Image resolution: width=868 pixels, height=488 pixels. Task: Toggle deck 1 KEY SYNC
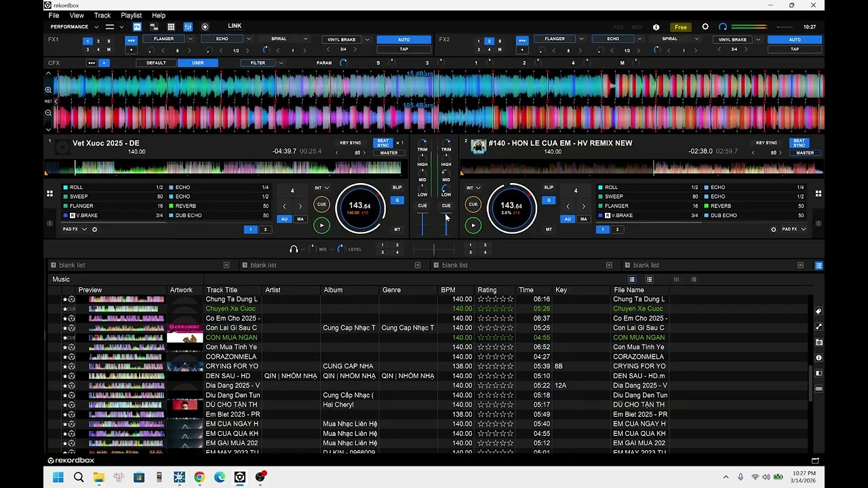pos(351,143)
